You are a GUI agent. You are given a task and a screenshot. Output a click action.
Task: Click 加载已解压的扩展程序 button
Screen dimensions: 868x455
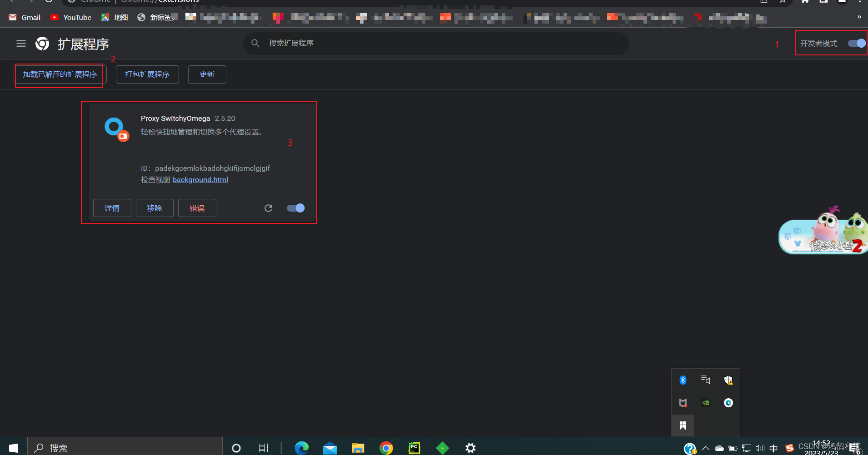click(60, 74)
